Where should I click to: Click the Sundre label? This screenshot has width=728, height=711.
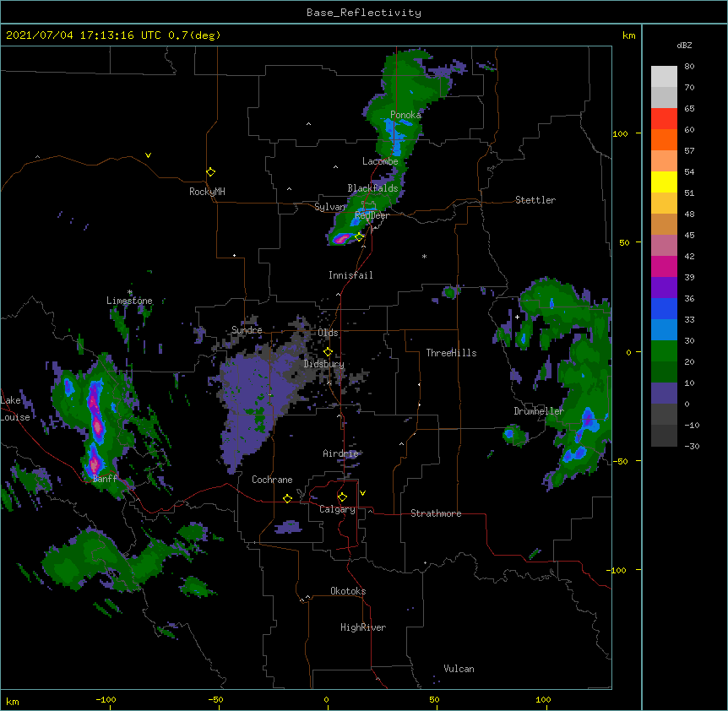point(247,330)
